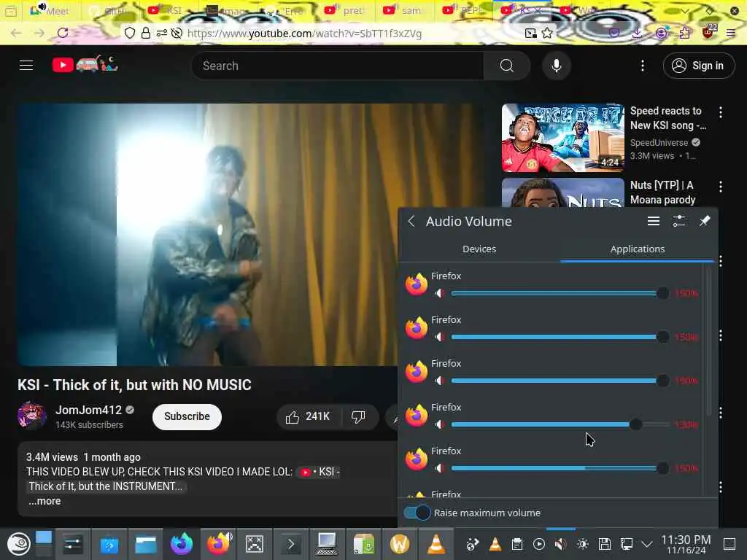Open VLC media player from taskbar
747x560 pixels.
(436, 544)
